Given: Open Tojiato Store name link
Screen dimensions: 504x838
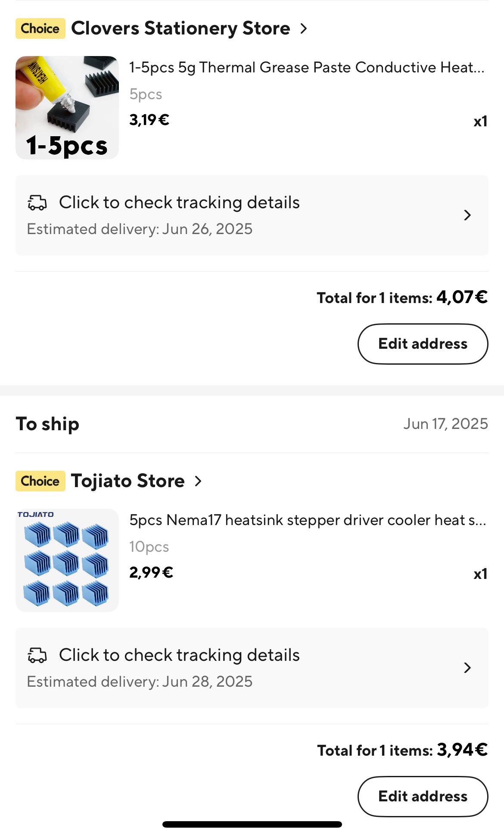Looking at the screenshot, I should [128, 481].
